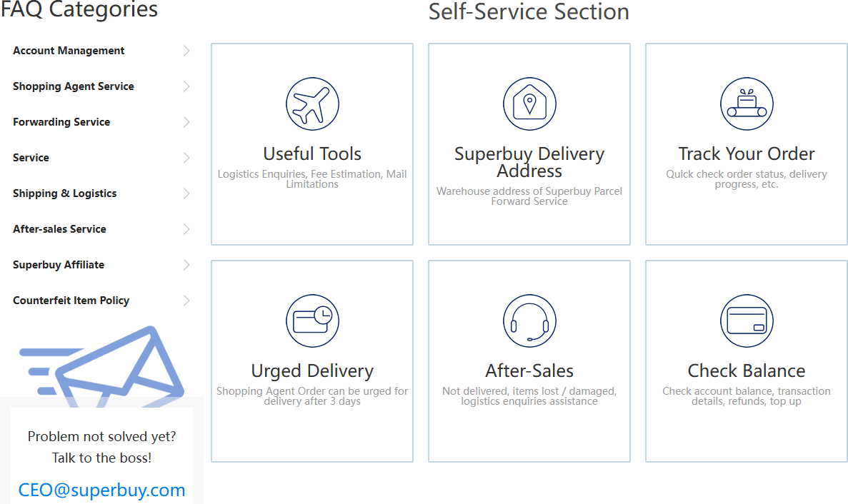The height and width of the screenshot is (504, 848).
Task: Open the Superbuy Affiliate category
Action: click(59, 265)
